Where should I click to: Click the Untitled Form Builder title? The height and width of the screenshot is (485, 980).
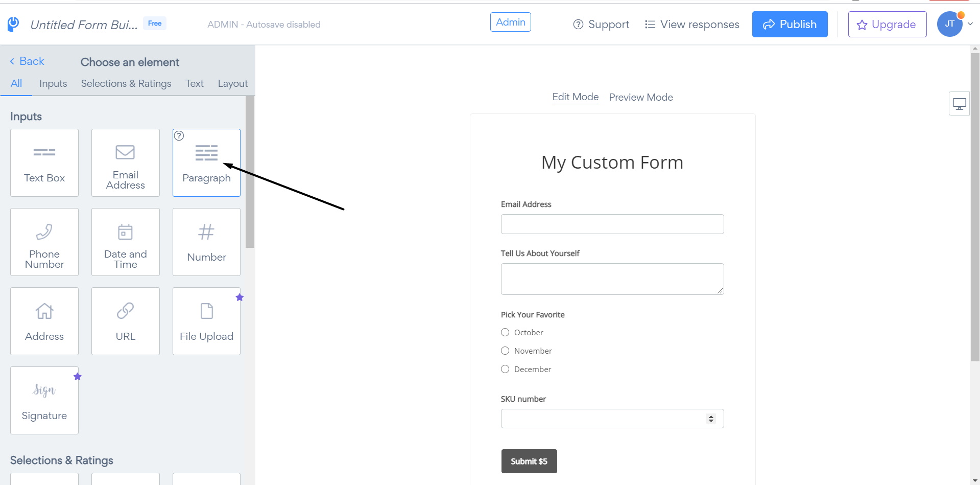[84, 25]
